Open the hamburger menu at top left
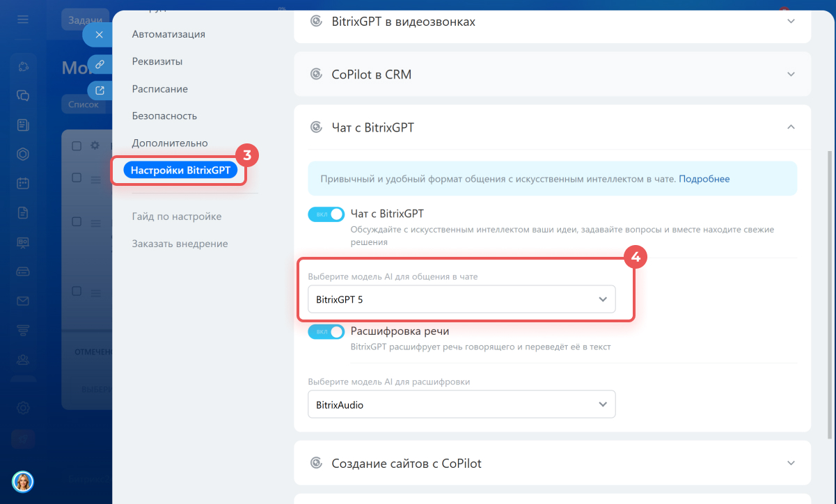Screen dimensions: 836x504 [x=23, y=19]
